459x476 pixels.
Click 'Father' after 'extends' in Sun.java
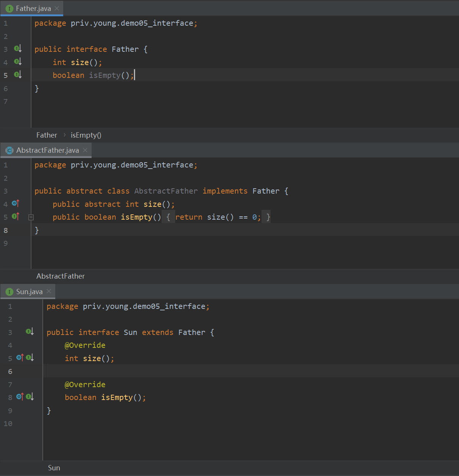(192, 332)
